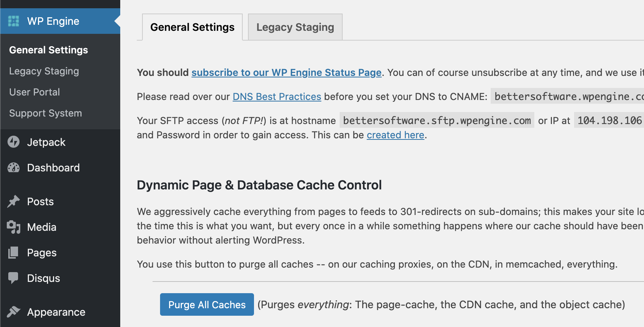
Task: Click the WP Engine grid icon
Action: (14, 21)
